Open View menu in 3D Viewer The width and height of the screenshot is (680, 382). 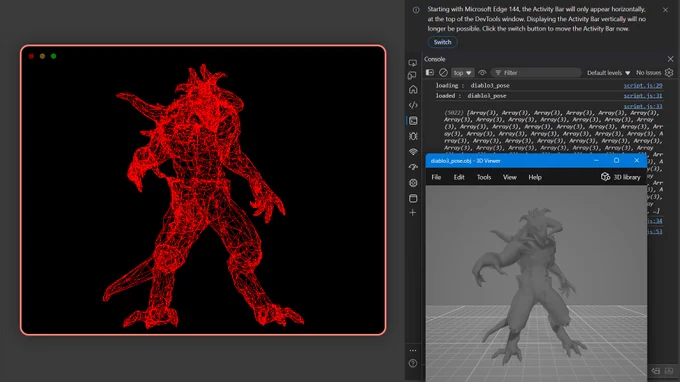tap(510, 177)
